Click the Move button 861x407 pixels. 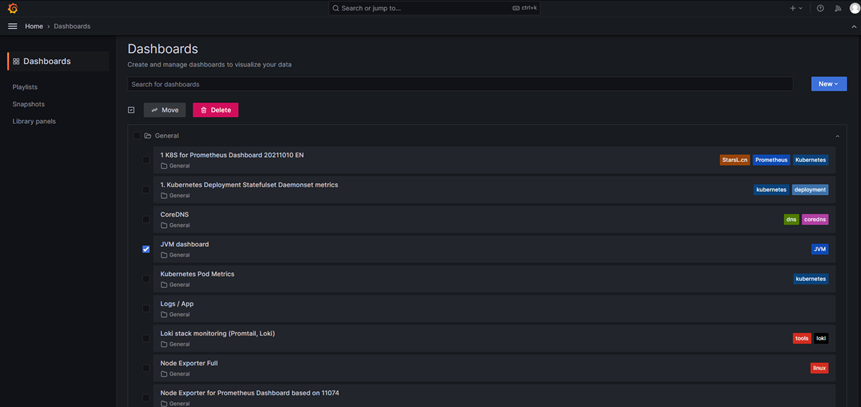coord(165,110)
